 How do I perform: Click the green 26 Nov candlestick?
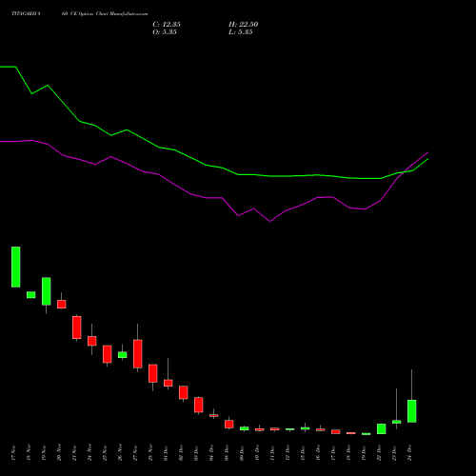pos(123,355)
